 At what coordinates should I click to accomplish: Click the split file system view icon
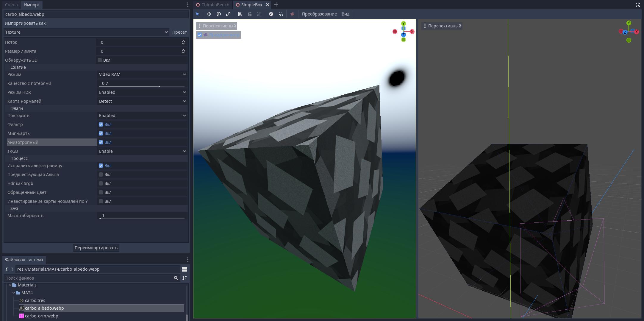click(x=185, y=269)
